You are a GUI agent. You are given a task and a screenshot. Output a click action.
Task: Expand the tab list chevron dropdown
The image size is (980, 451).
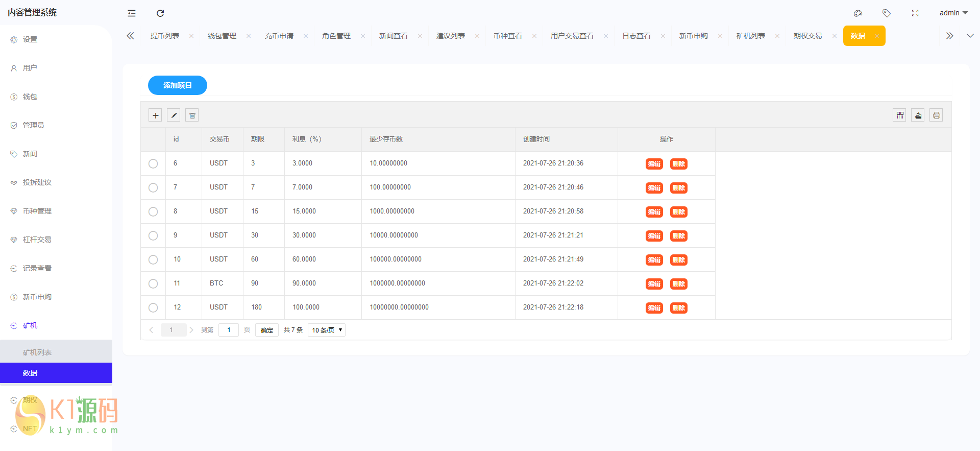click(970, 36)
